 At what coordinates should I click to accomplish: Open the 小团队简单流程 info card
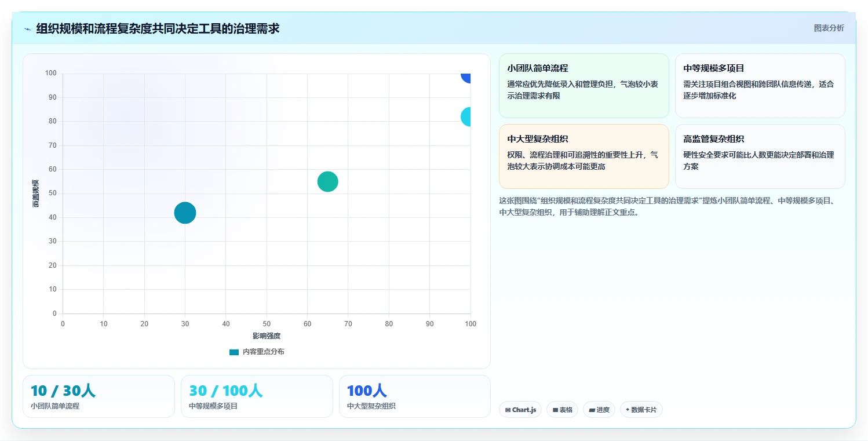coord(583,86)
